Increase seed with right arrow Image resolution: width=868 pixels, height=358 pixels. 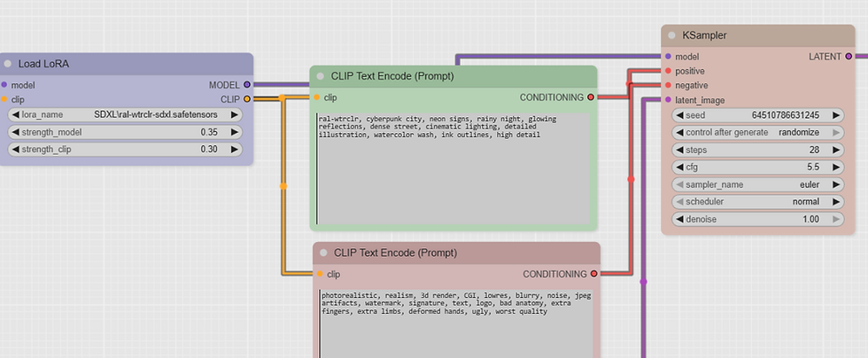(x=836, y=115)
